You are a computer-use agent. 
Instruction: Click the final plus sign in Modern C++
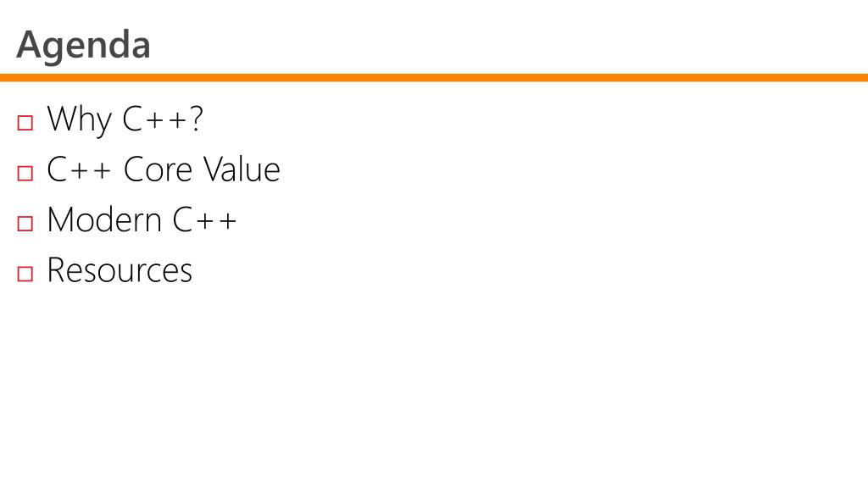click(227, 221)
